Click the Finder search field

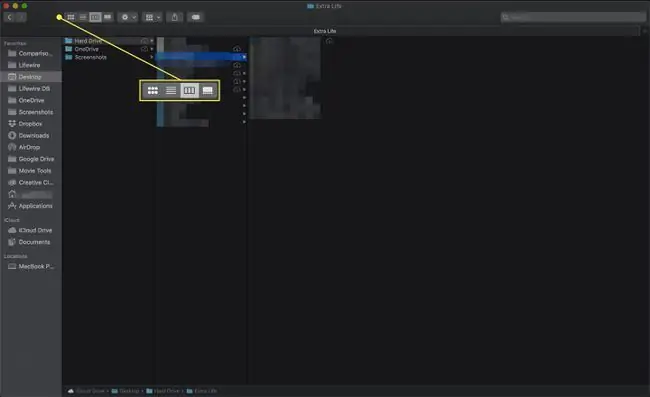click(x=572, y=17)
